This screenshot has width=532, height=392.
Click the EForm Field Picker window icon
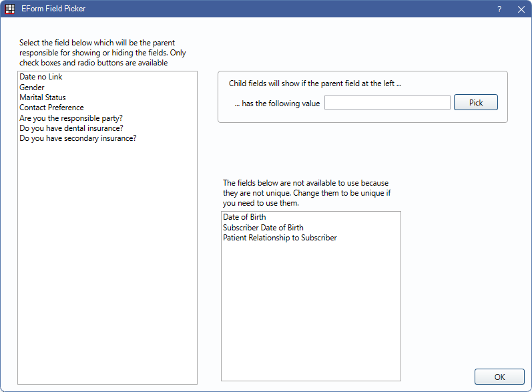pos(10,9)
